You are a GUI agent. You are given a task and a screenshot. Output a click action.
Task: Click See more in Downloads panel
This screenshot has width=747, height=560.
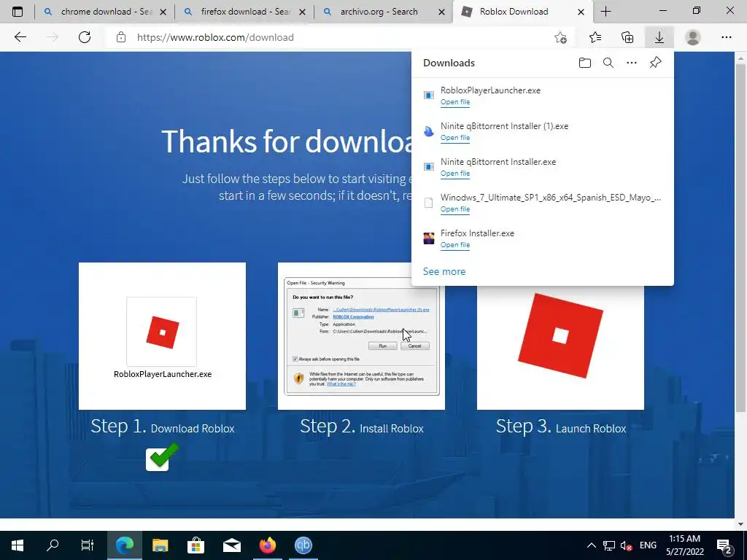pos(444,271)
